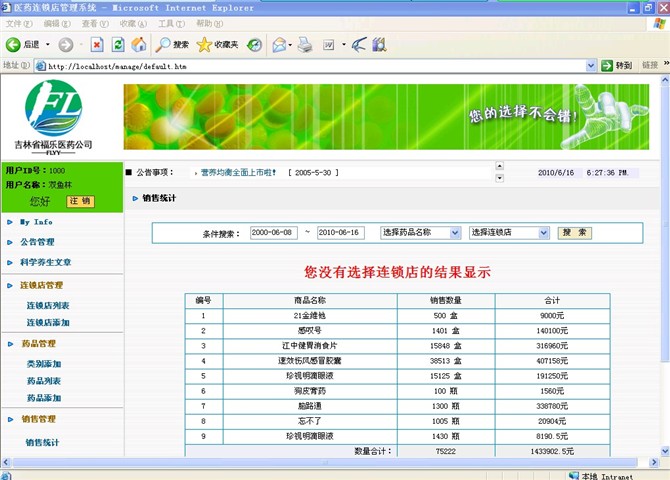The height and width of the screenshot is (480, 670).
Task: Stop page loading with red X icon
Action: 97,44
